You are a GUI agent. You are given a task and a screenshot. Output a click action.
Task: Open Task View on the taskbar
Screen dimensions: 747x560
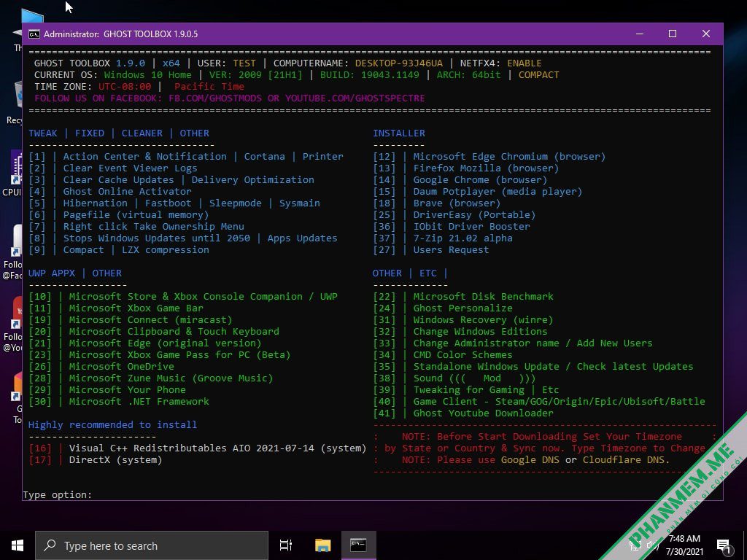(x=286, y=545)
